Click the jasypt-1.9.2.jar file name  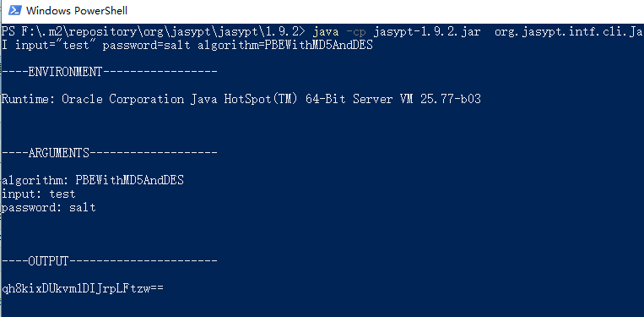tap(427, 32)
